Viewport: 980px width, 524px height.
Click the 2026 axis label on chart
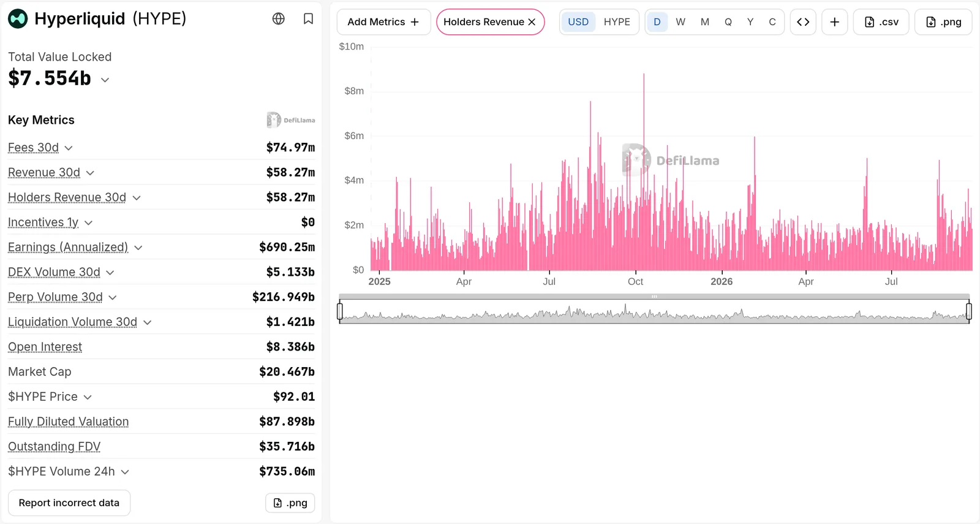point(722,281)
